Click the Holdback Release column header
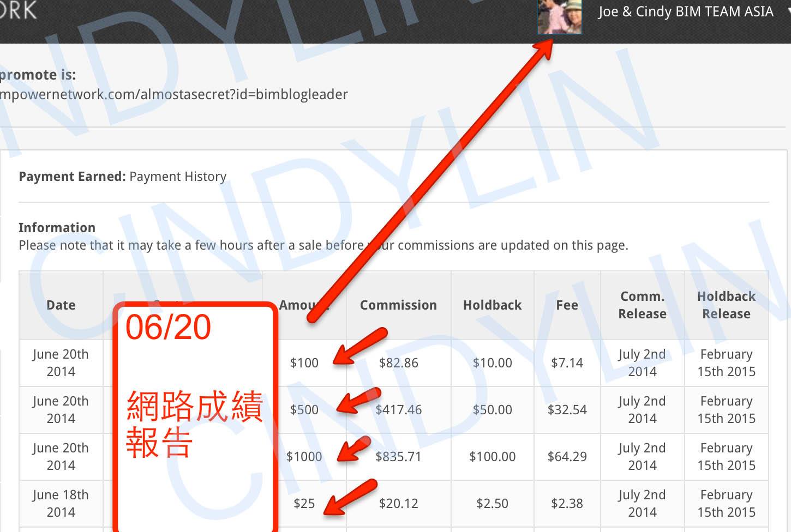 pyautogui.click(x=726, y=305)
